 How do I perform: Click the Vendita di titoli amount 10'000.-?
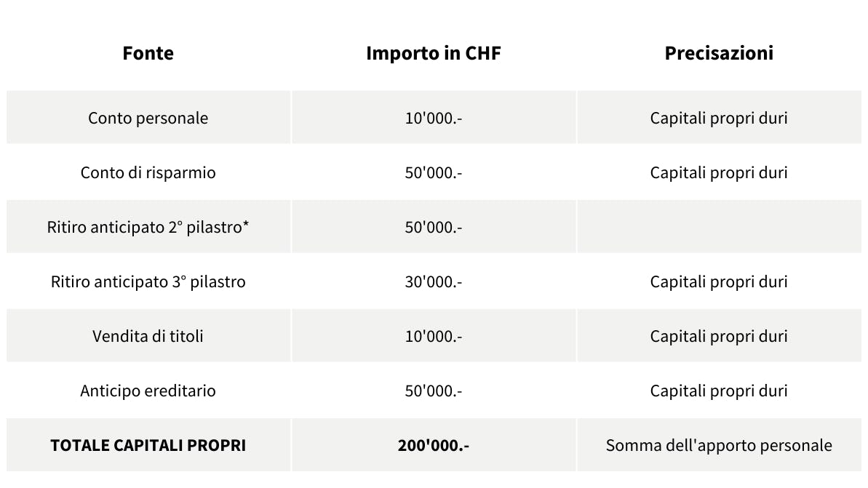(x=433, y=336)
